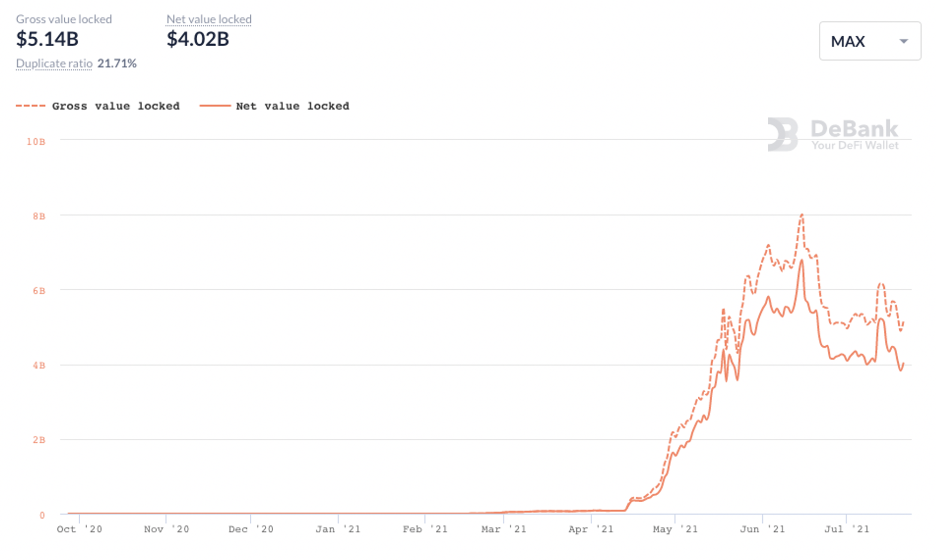Click the dropdown arrow beside MAX
Screen dimensions: 936x560
tap(903, 41)
